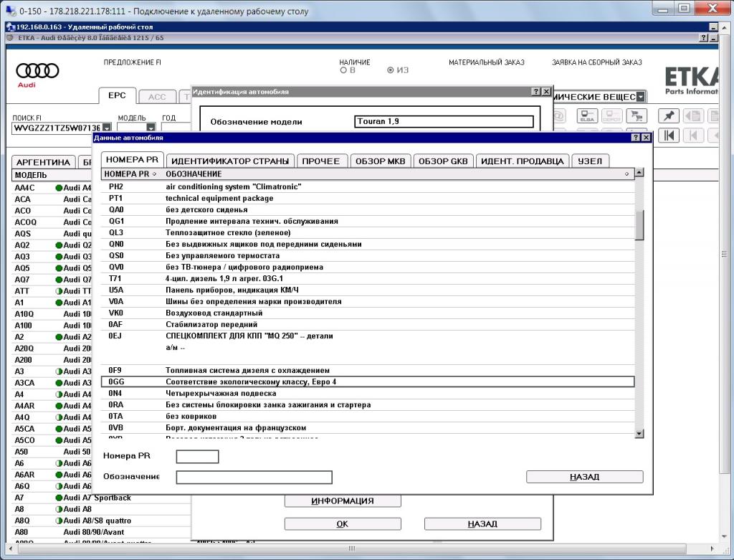Screen dimensions: 734x560
Task: Click НАЗАД button in vehicle data dialog
Action: pos(585,477)
